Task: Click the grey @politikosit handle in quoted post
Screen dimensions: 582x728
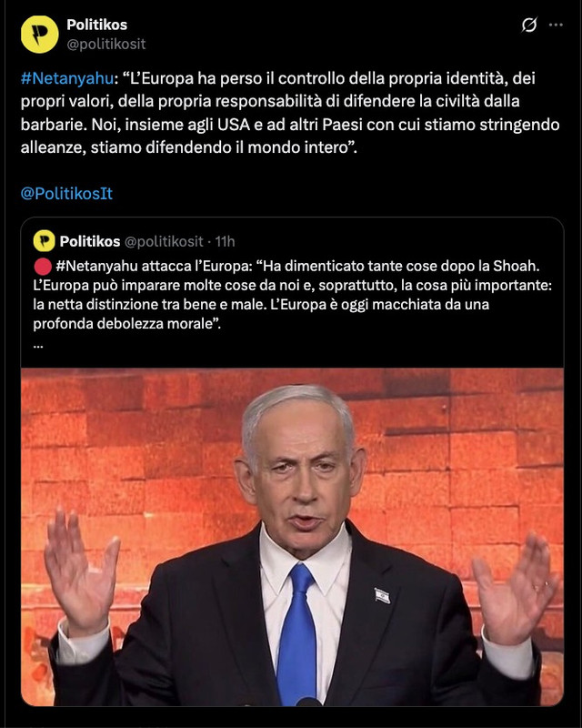Action: pyautogui.click(x=164, y=241)
